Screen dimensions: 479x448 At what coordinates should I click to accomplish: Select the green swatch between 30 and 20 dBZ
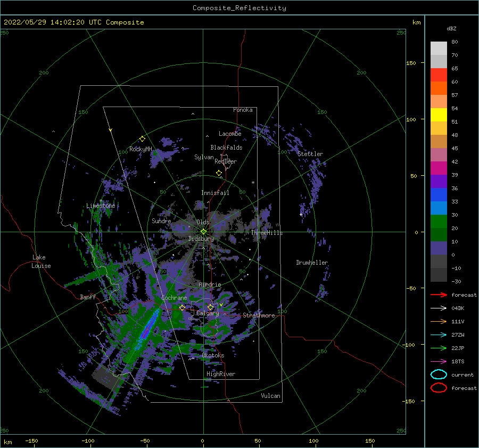(x=439, y=222)
